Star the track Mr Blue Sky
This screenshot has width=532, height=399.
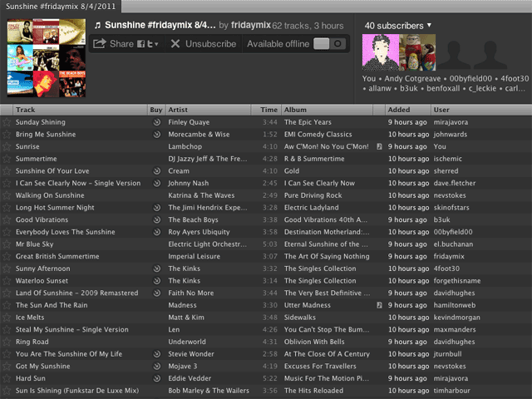pyautogui.click(x=7, y=244)
